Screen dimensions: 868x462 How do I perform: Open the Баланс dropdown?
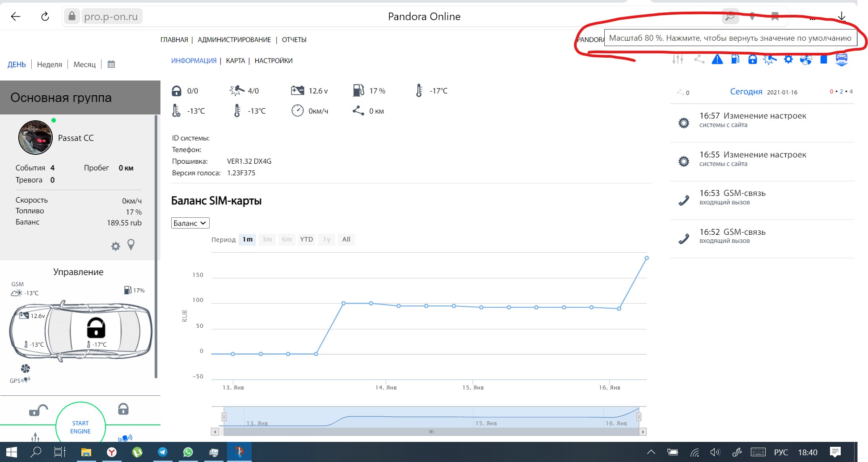190,223
